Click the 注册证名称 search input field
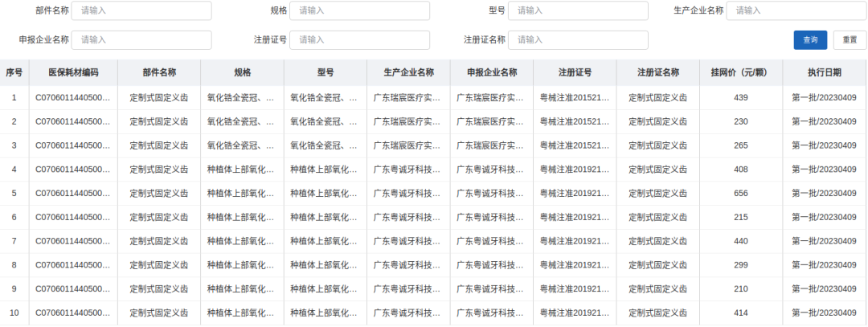868x327 pixels. click(x=578, y=39)
